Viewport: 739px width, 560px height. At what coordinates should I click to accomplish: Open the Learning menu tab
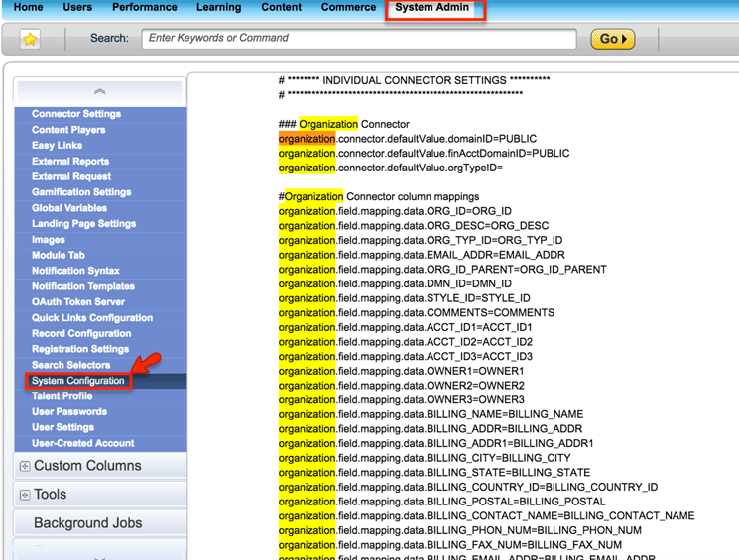[218, 8]
